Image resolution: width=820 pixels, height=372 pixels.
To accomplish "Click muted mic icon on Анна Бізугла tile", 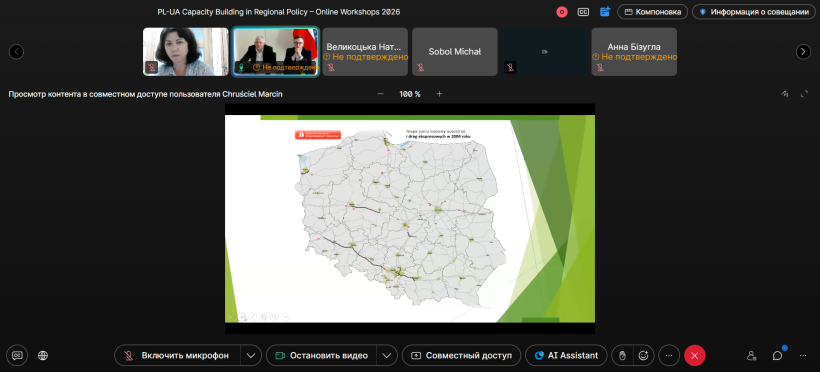I will [x=600, y=67].
